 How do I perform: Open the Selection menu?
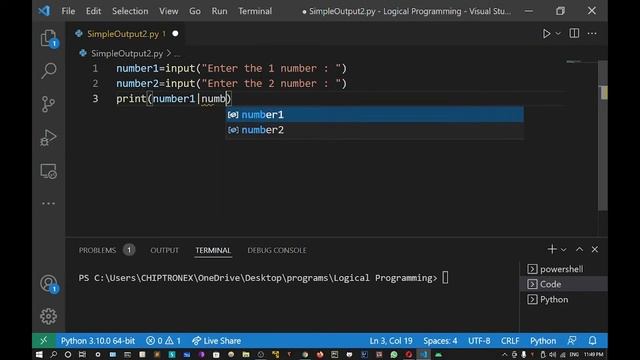pos(130,11)
